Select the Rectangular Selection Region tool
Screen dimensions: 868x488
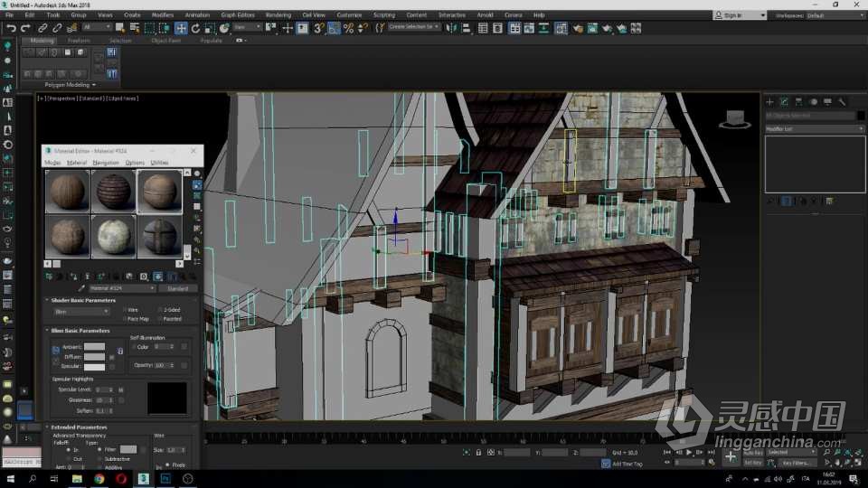coord(149,28)
